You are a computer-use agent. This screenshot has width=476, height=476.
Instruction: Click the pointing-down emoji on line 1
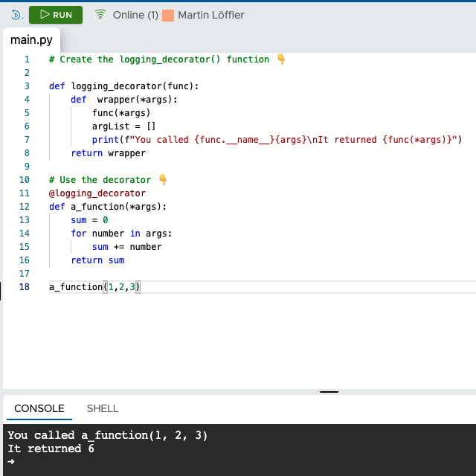281,59
